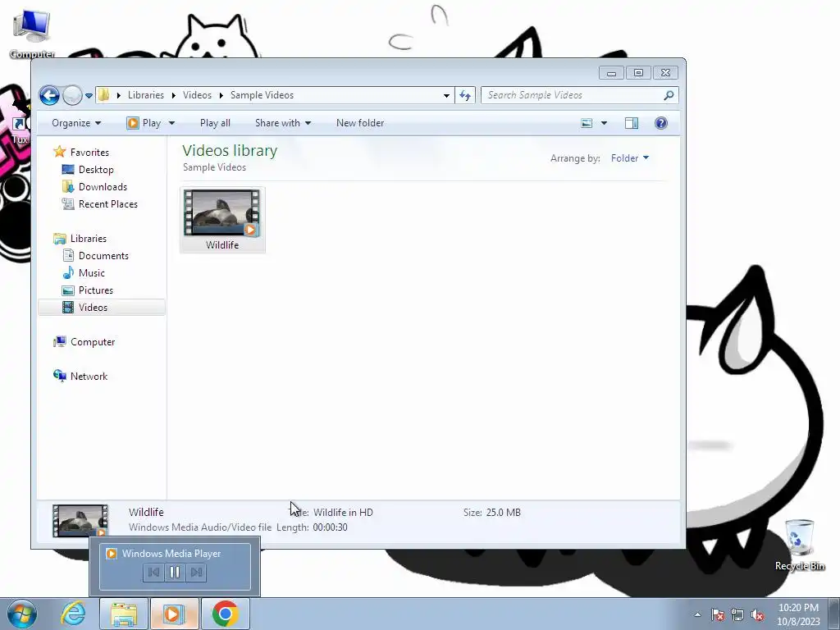Click Windows Explorer taskbar icon
The height and width of the screenshot is (630, 840).
(x=124, y=614)
